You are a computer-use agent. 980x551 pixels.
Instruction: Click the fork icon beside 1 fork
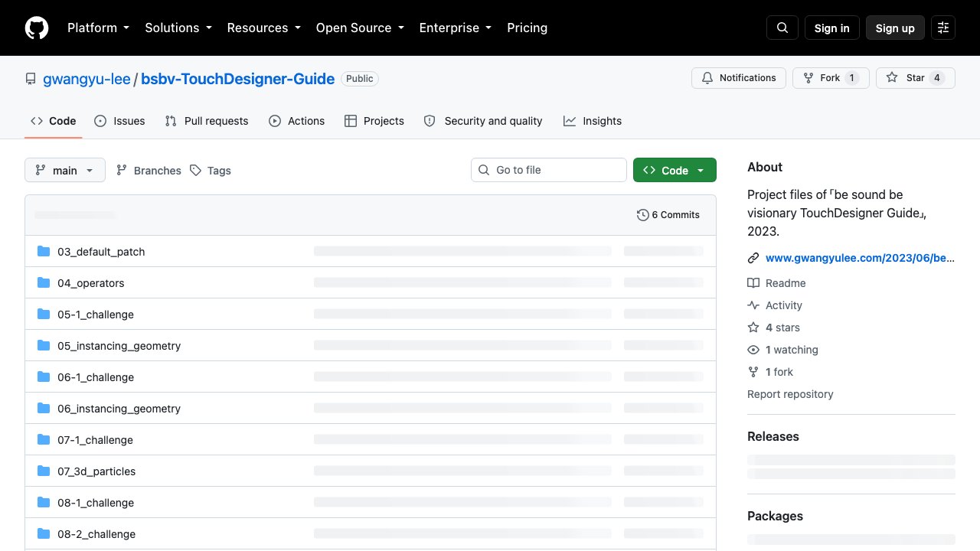coord(753,372)
